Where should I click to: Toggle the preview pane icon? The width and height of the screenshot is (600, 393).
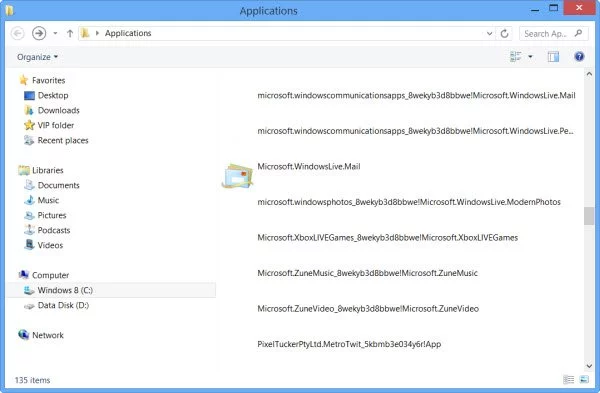tap(553, 57)
